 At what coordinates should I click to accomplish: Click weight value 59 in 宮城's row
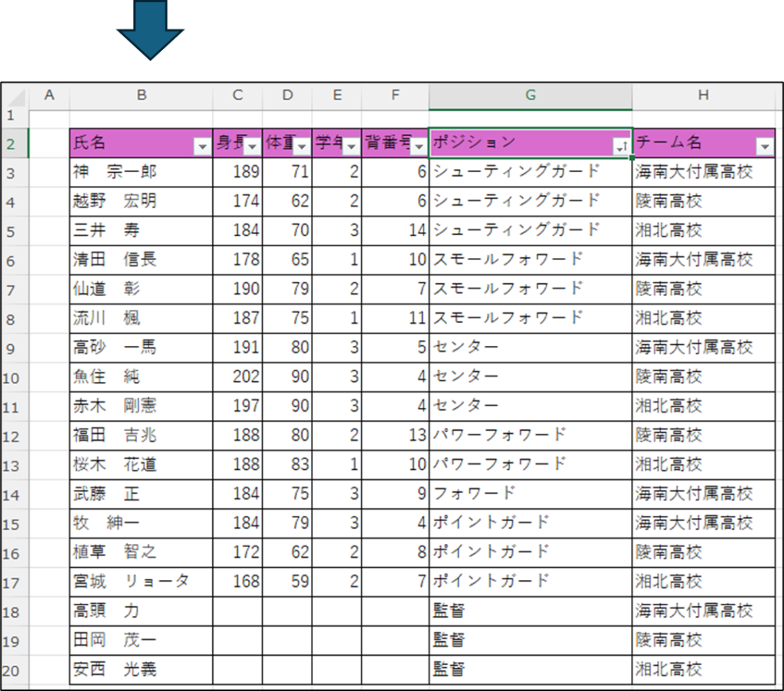coord(287,582)
